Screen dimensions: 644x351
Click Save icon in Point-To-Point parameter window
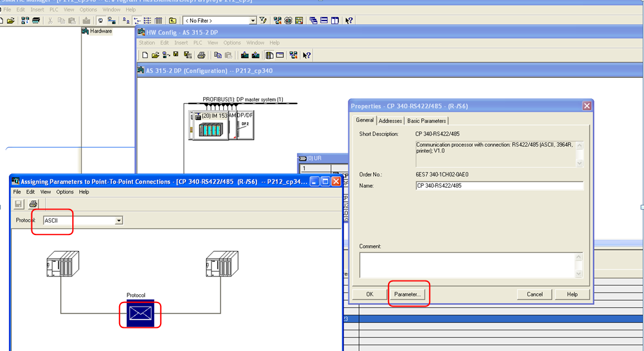coord(18,204)
